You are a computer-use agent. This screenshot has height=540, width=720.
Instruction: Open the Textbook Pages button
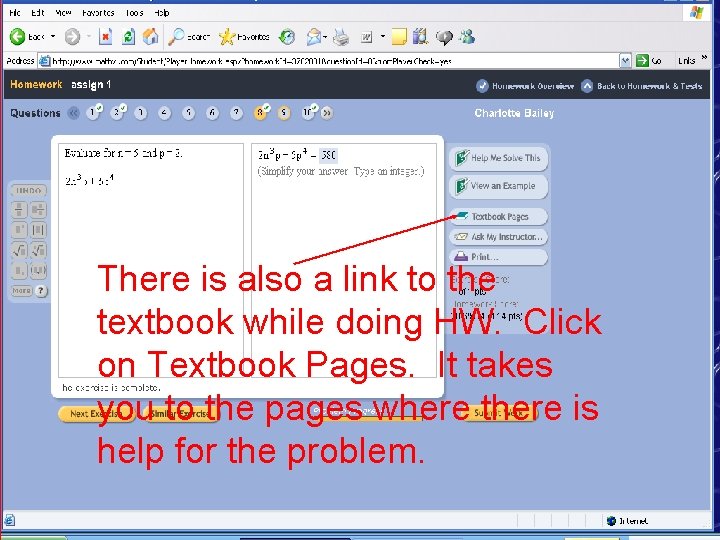click(x=499, y=217)
